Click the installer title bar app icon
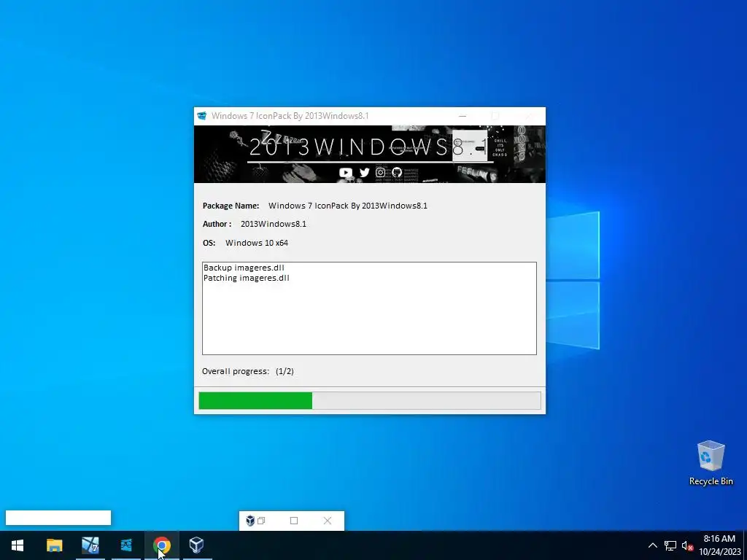The height and width of the screenshot is (560, 747). click(202, 116)
